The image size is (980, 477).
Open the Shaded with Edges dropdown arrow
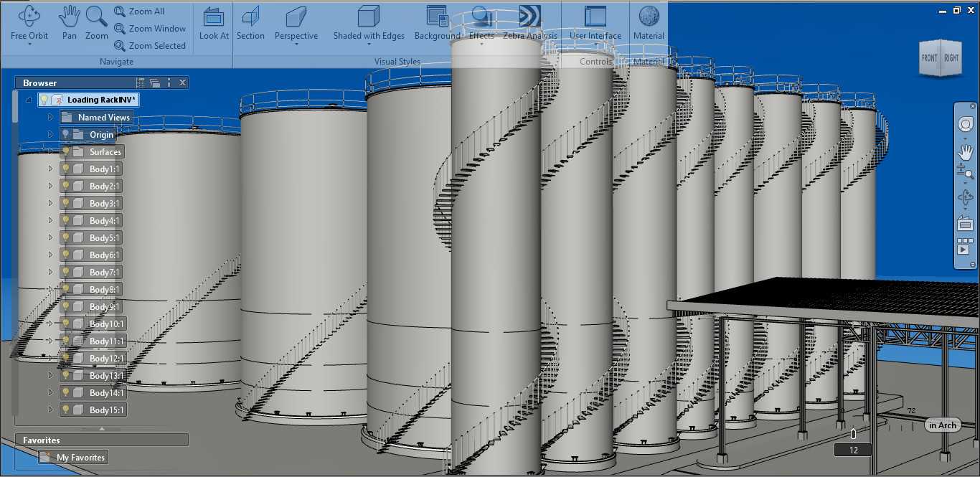(x=369, y=44)
